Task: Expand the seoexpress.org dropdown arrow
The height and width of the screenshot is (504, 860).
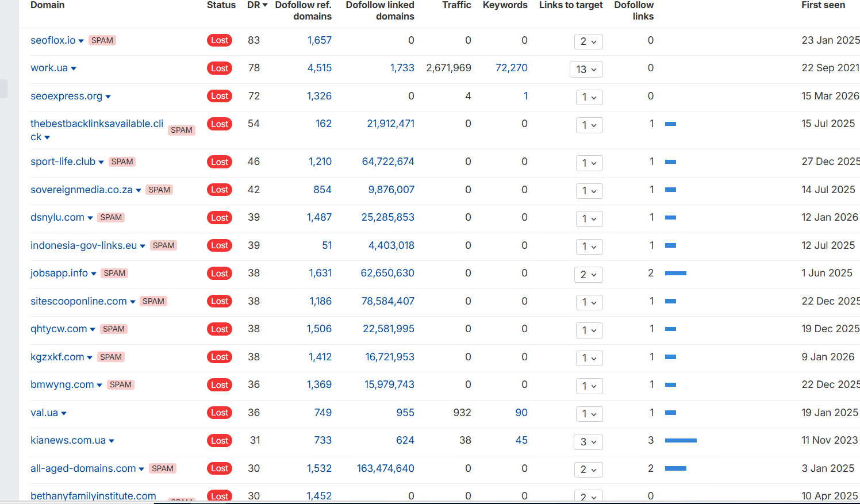Action: (108, 97)
